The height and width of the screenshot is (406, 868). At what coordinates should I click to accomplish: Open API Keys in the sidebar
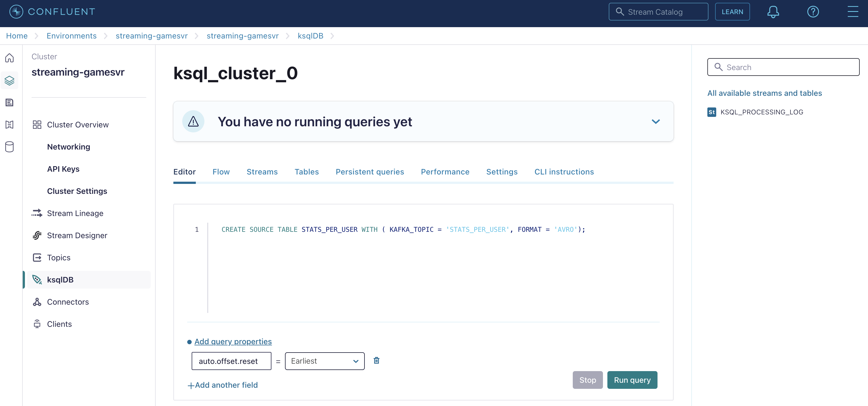(x=63, y=169)
